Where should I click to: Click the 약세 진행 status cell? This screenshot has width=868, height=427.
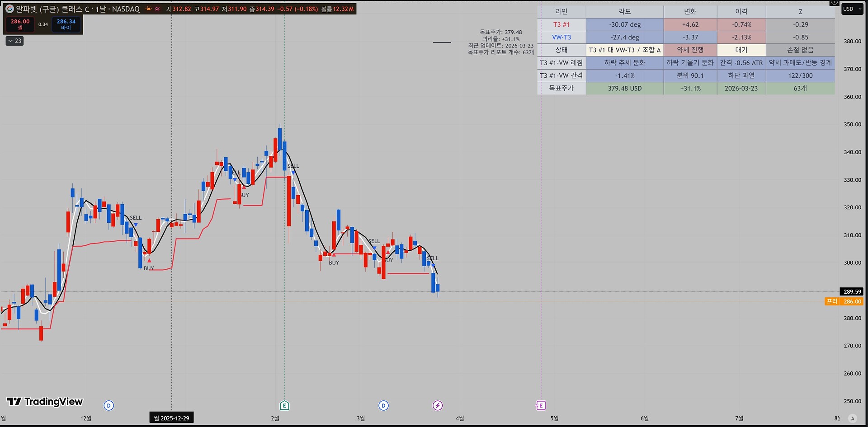(690, 50)
